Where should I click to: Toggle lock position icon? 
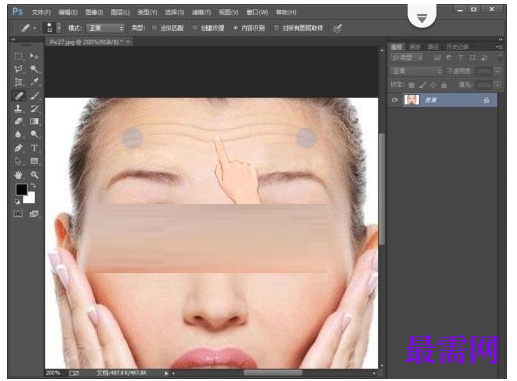tap(433, 85)
